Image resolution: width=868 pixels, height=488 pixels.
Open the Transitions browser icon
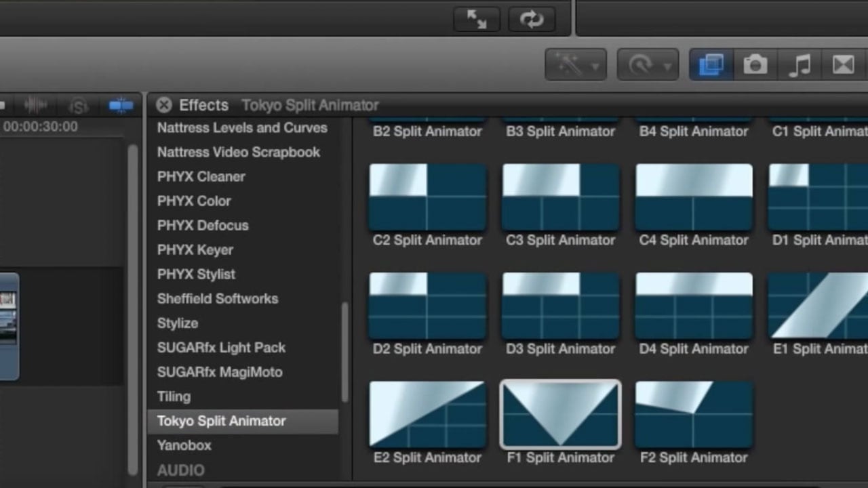pyautogui.click(x=844, y=65)
